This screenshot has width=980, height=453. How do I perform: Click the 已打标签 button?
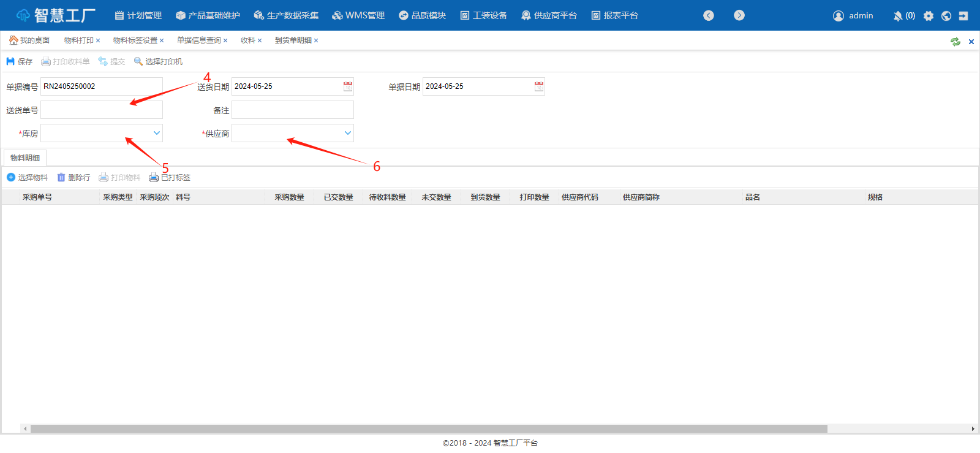click(x=170, y=177)
